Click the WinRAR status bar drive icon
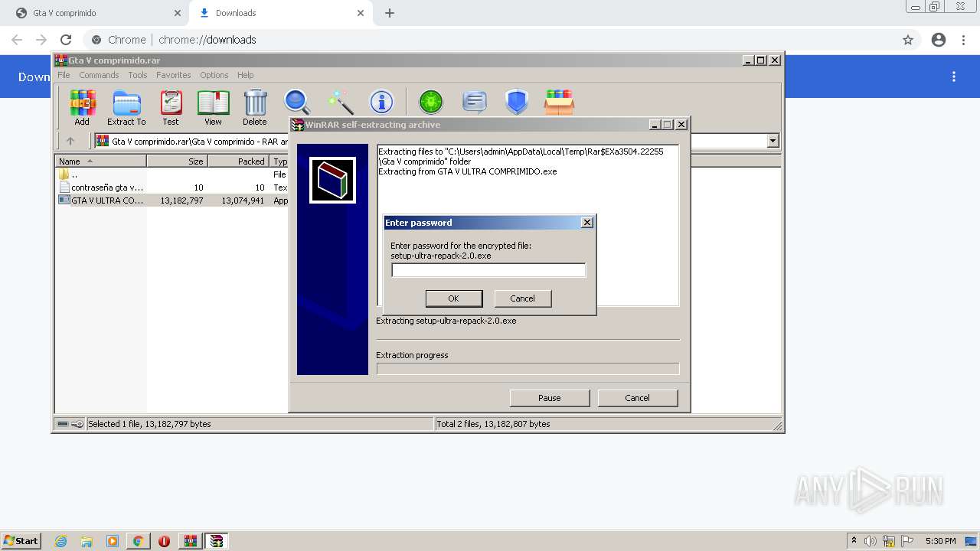This screenshot has height=551, width=980. point(63,424)
